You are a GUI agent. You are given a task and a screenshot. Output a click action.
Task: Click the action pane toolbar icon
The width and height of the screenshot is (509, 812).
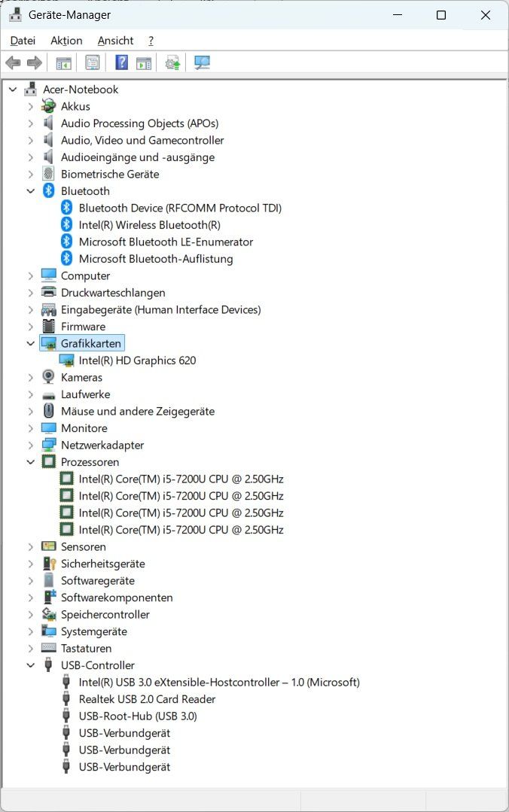point(144,63)
